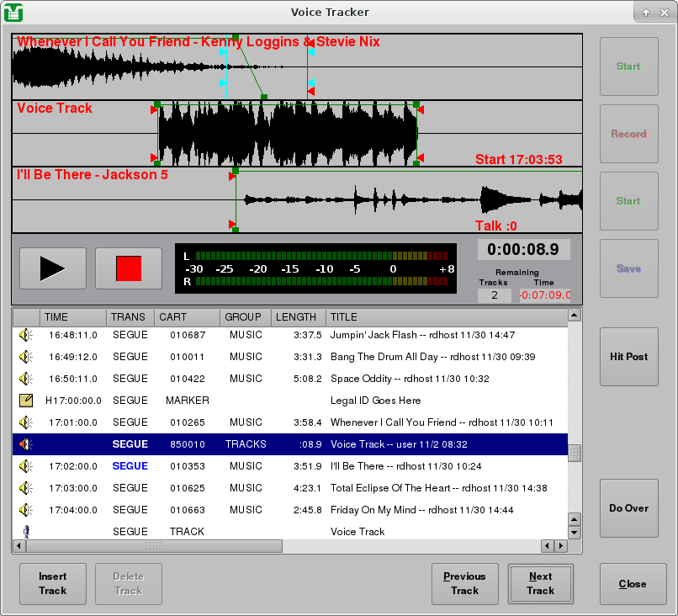Sort the log by the TIME column header
The height and width of the screenshot is (616, 678).
click(x=72, y=317)
